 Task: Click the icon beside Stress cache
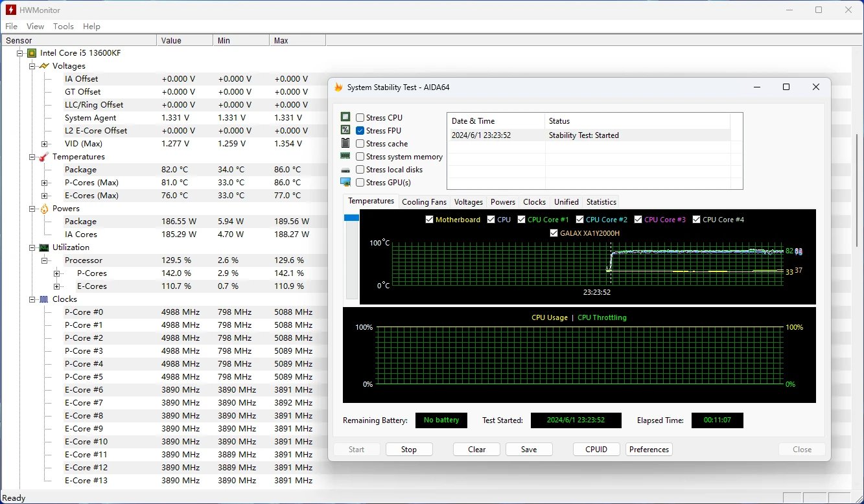[x=345, y=143]
